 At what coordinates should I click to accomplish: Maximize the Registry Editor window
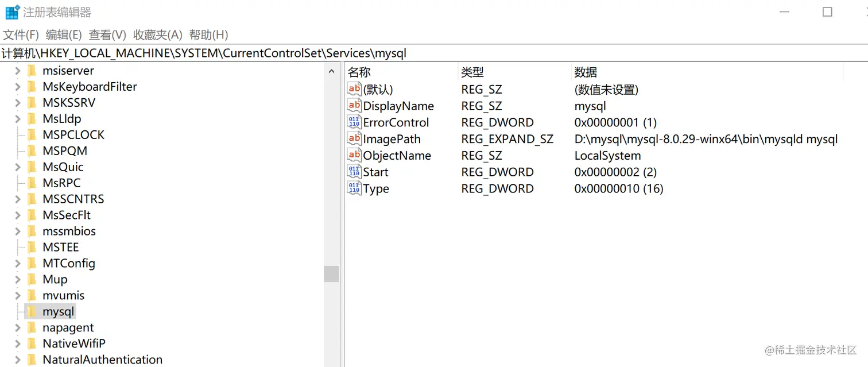[x=827, y=12]
